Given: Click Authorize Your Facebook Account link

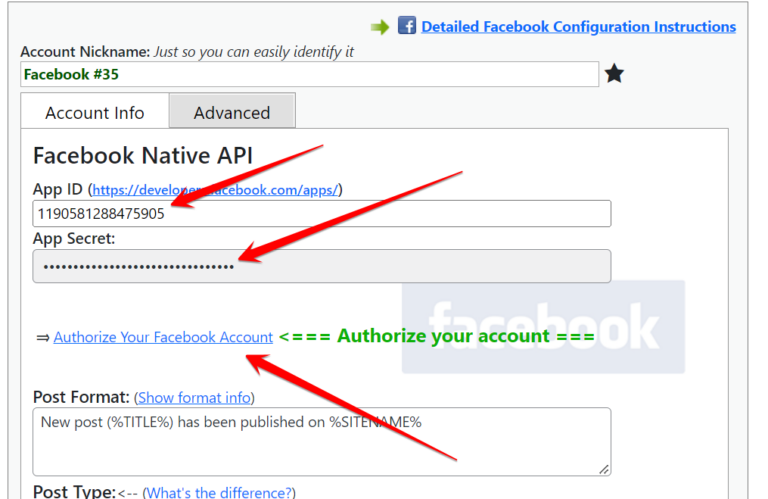Looking at the screenshot, I should 163,337.
